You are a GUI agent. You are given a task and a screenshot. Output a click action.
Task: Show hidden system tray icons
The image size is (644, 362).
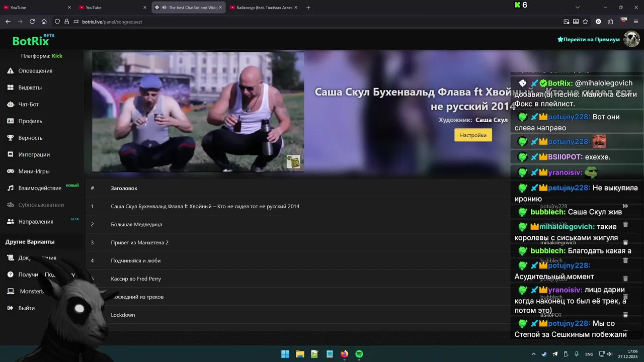[534, 354]
